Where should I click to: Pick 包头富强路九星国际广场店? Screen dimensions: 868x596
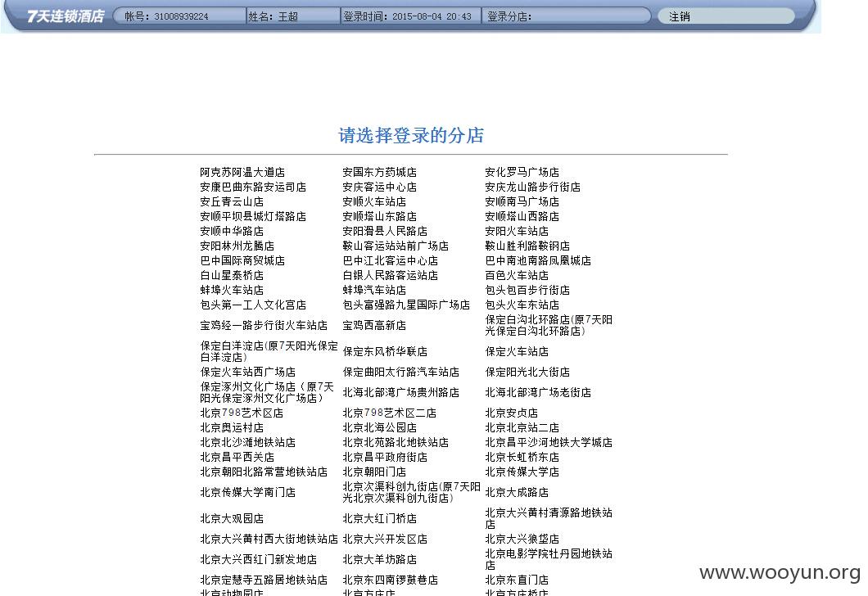pos(406,305)
